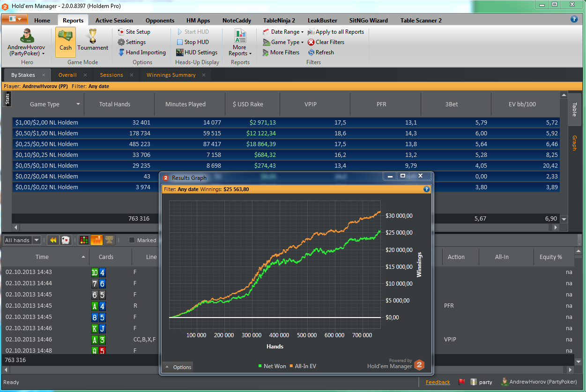Open the application menu button dropdown
Screen dimensions: 586x392
click(x=15, y=19)
